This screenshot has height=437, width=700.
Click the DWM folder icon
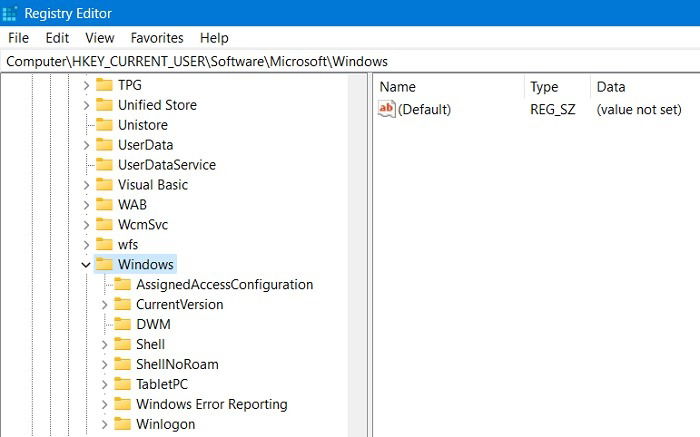pyautogui.click(x=122, y=324)
